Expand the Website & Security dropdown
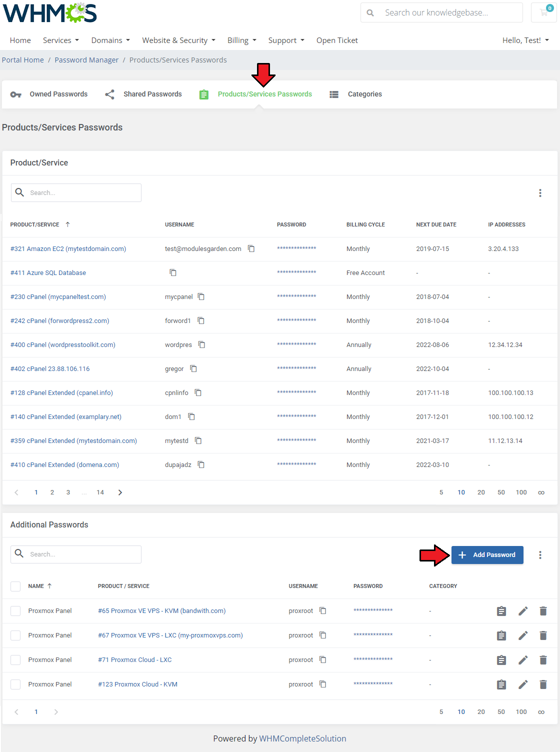 178,40
